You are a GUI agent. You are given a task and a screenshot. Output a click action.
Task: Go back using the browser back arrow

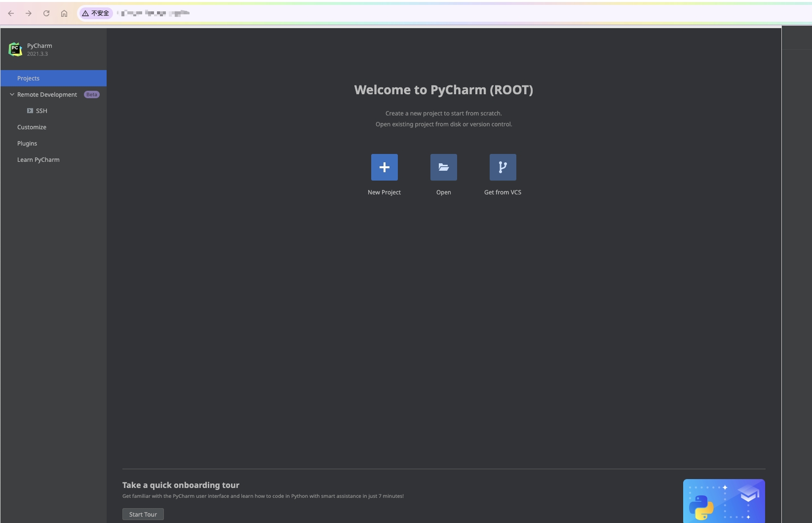click(11, 13)
